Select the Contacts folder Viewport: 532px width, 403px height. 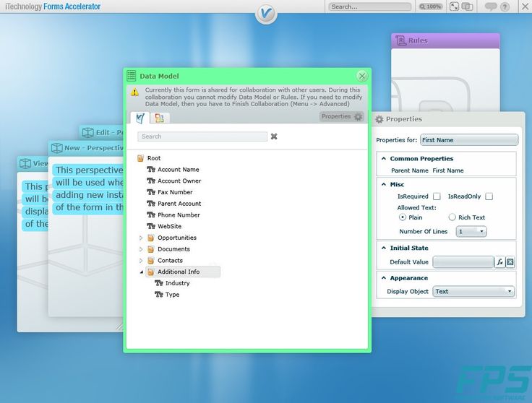(x=170, y=261)
